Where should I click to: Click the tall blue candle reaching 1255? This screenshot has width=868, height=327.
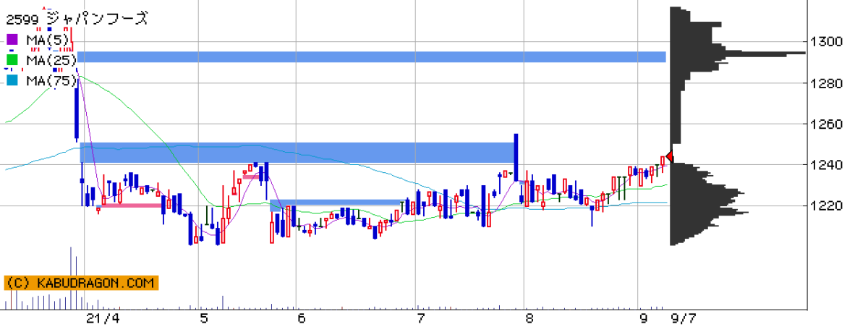click(516, 156)
